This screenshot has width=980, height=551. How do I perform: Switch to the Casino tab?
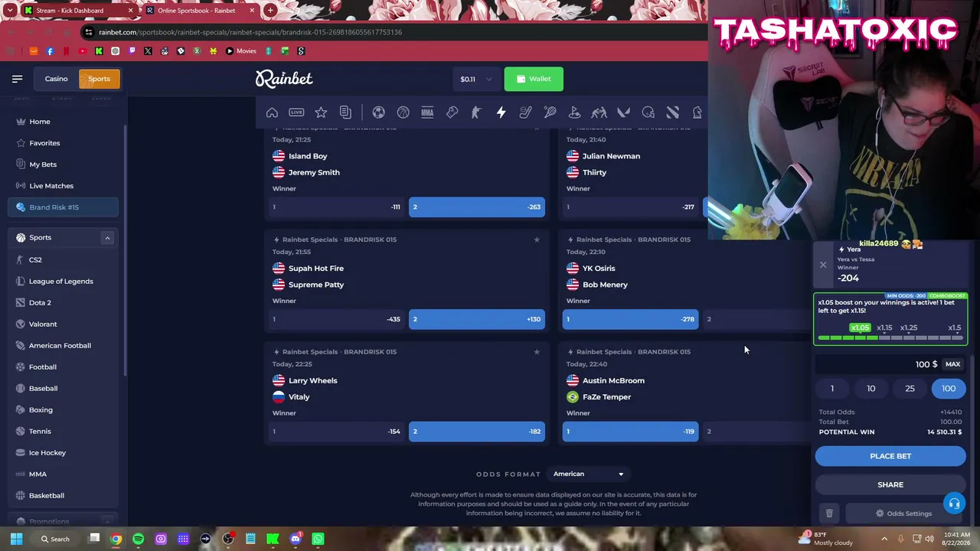tap(56, 79)
